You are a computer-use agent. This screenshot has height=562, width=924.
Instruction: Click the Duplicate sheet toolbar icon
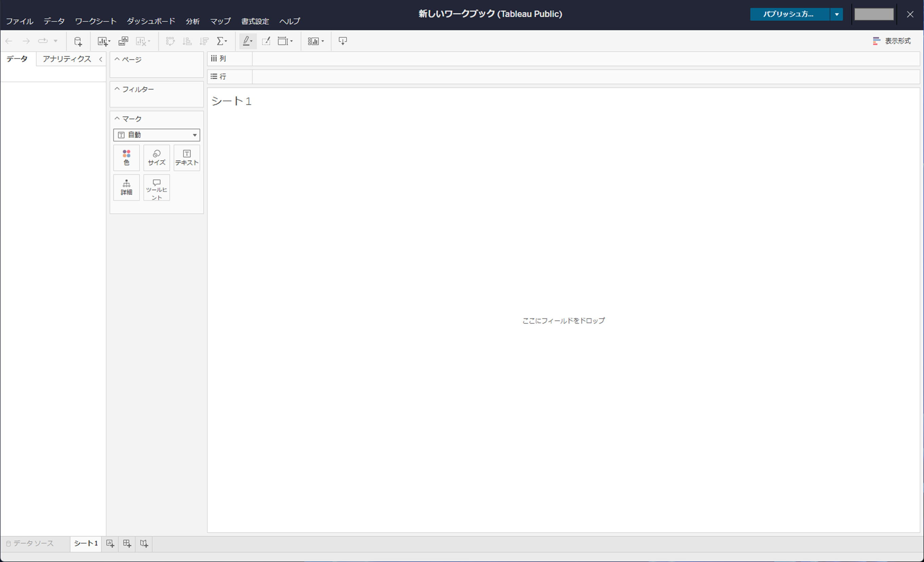[x=123, y=41]
